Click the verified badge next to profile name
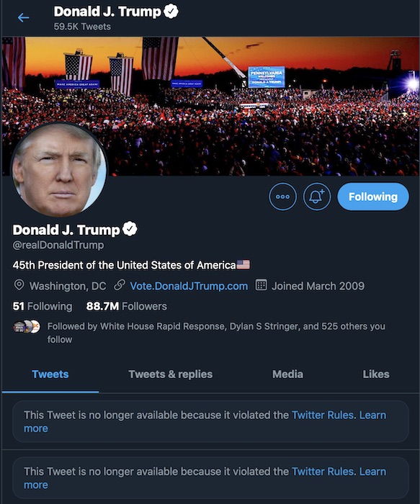 (130, 229)
